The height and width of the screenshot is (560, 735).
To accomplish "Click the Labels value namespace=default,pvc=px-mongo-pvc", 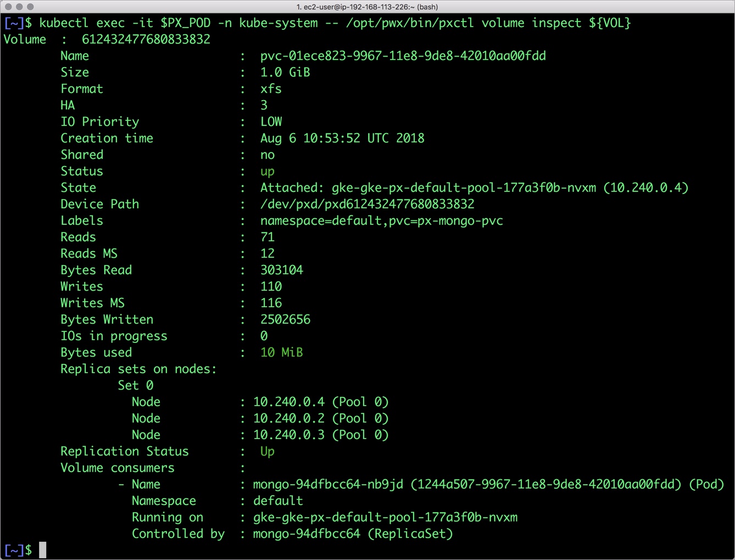I will tap(381, 221).
